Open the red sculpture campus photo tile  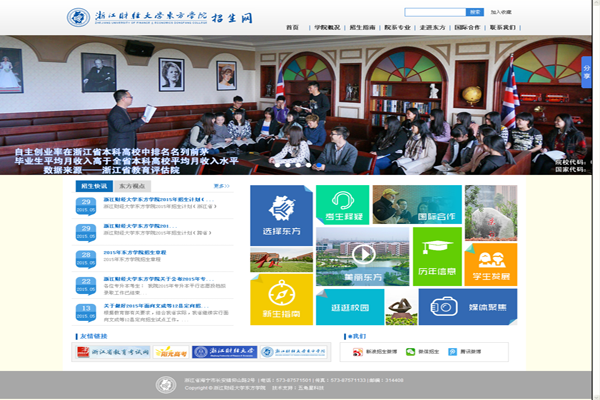point(281,260)
